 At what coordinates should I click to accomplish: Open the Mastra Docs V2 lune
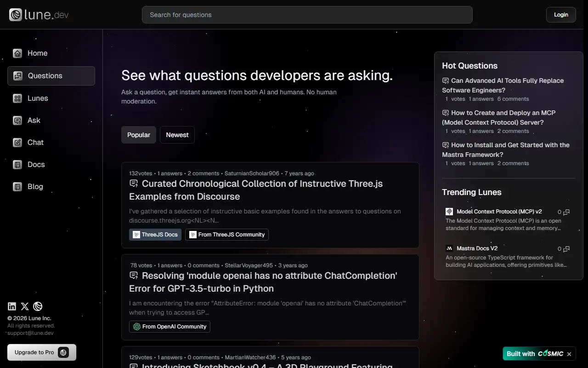coord(477,248)
